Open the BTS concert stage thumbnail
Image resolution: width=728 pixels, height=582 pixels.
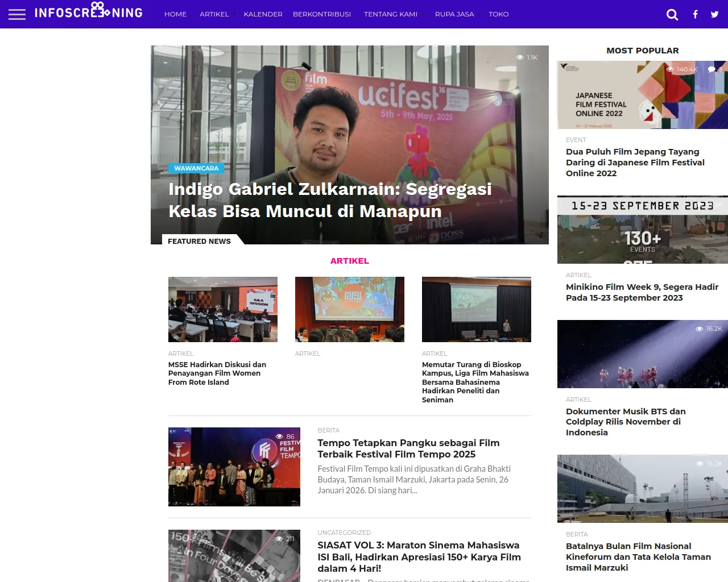point(643,354)
